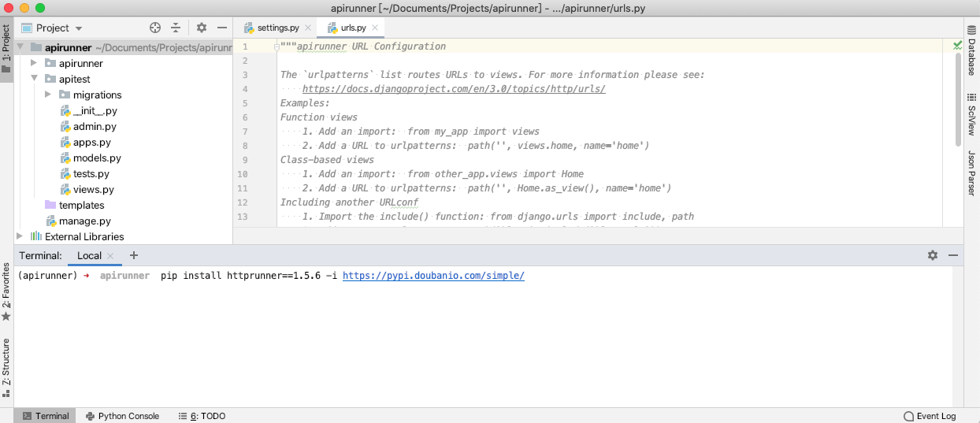
Task: Switch to the settings.py editor tab
Action: pyautogui.click(x=278, y=28)
